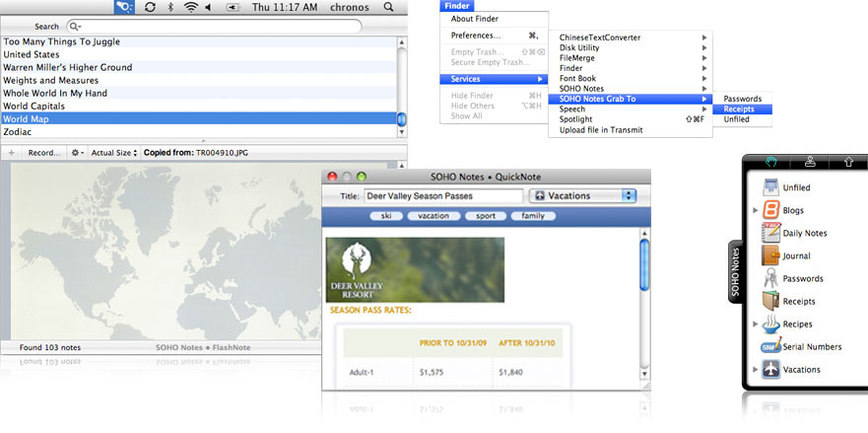Open the Actual Size dropdown
Image resolution: width=868 pixels, height=433 pixels.
113,153
